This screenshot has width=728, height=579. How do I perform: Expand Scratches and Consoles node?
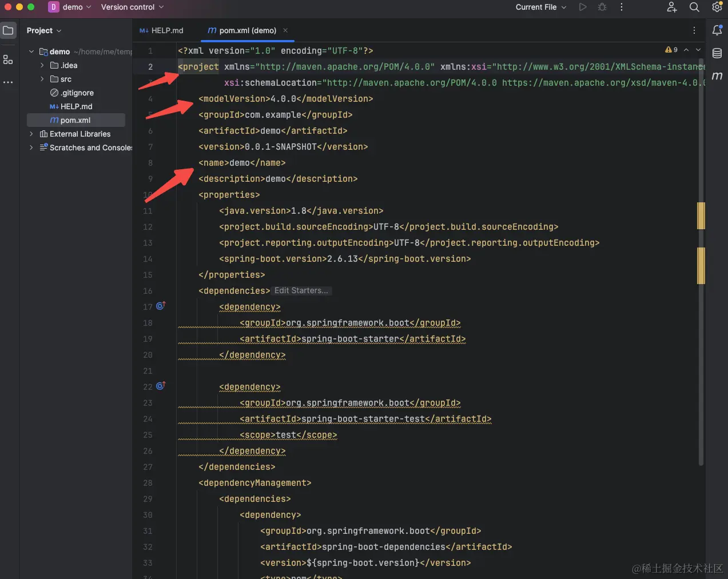31,147
